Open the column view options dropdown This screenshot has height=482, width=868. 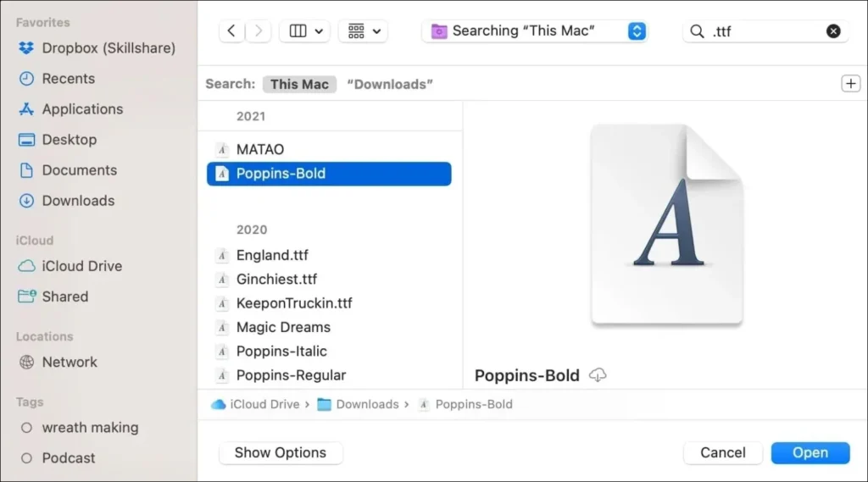coord(304,31)
